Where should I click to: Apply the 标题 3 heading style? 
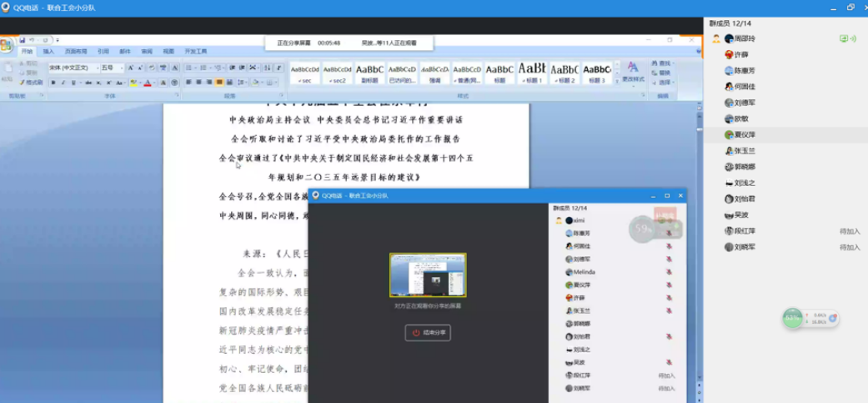tap(597, 73)
